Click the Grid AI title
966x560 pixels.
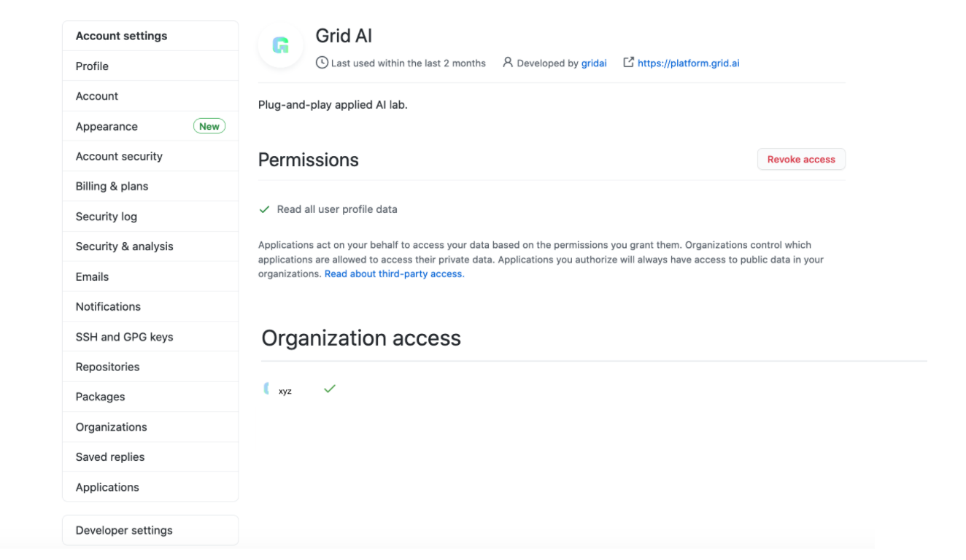click(344, 36)
